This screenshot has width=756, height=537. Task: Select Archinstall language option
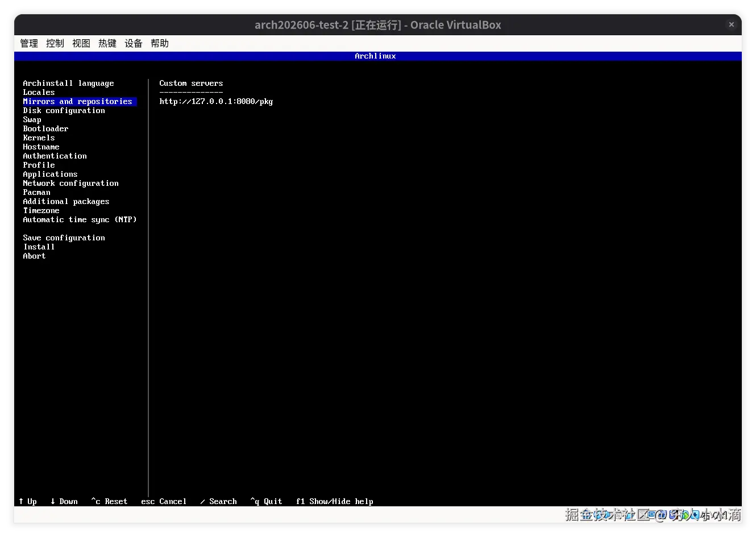68,84
